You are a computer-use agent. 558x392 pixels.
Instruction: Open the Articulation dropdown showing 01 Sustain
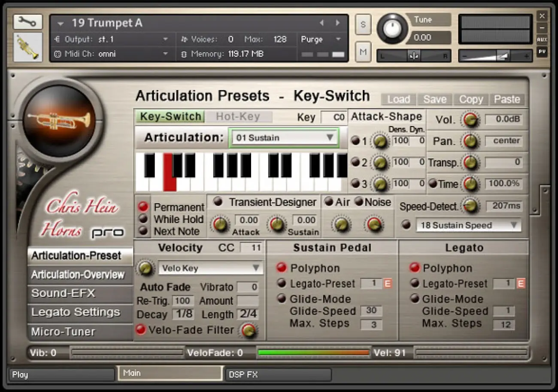coord(284,138)
